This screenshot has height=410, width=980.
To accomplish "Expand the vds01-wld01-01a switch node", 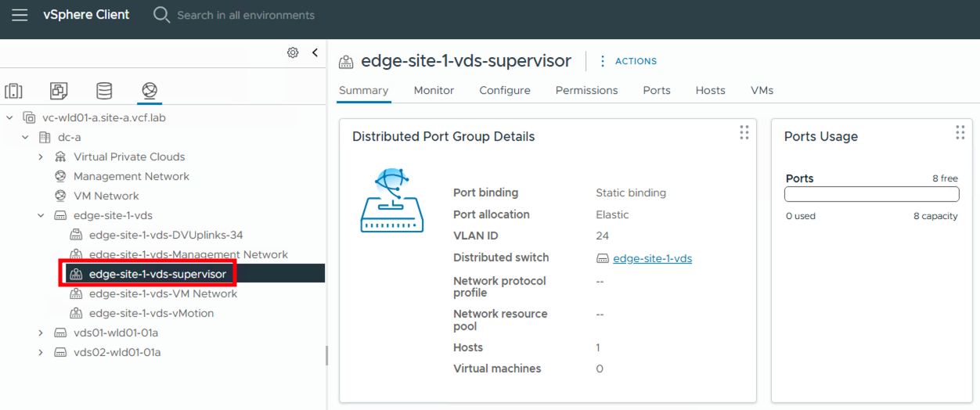I will [41, 333].
